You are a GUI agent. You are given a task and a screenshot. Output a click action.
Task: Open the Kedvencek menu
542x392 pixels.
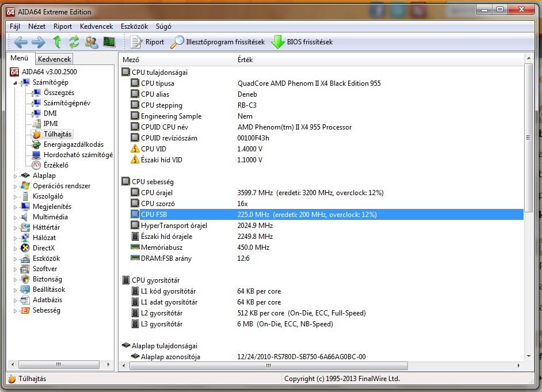[x=96, y=26]
